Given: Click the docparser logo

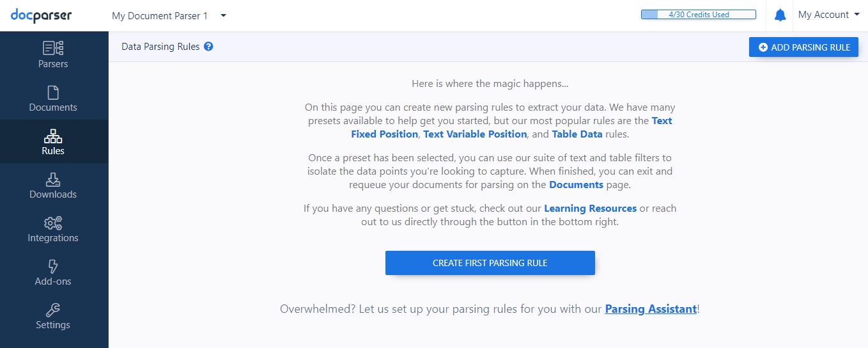Looking at the screenshot, I should point(42,15).
